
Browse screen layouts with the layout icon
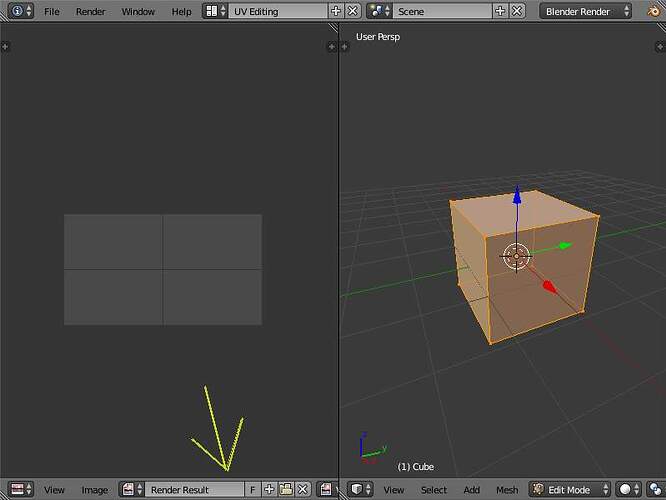point(215,11)
